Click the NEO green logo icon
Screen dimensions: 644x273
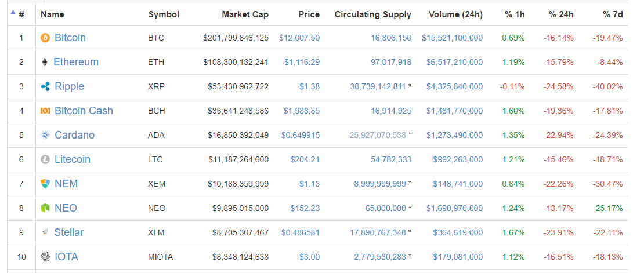(x=45, y=208)
